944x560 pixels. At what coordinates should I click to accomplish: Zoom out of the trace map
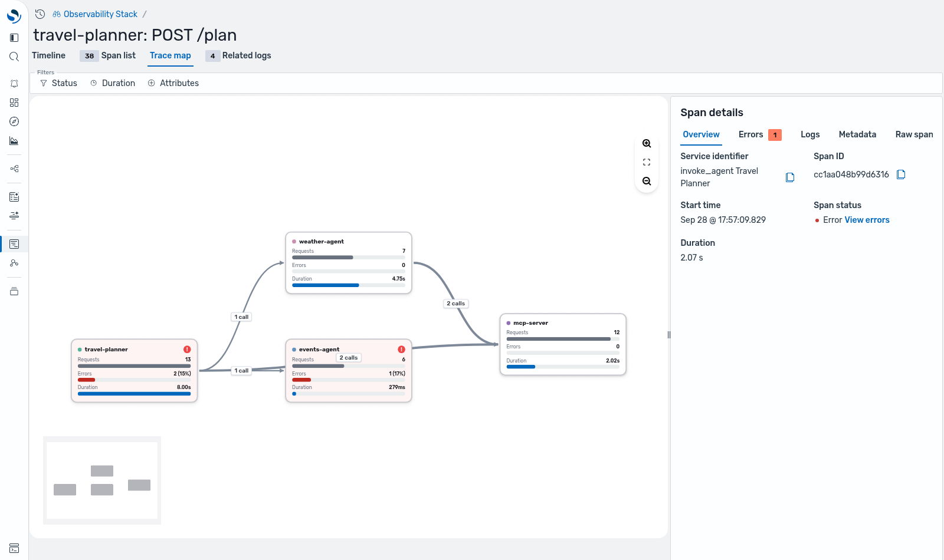point(647,182)
